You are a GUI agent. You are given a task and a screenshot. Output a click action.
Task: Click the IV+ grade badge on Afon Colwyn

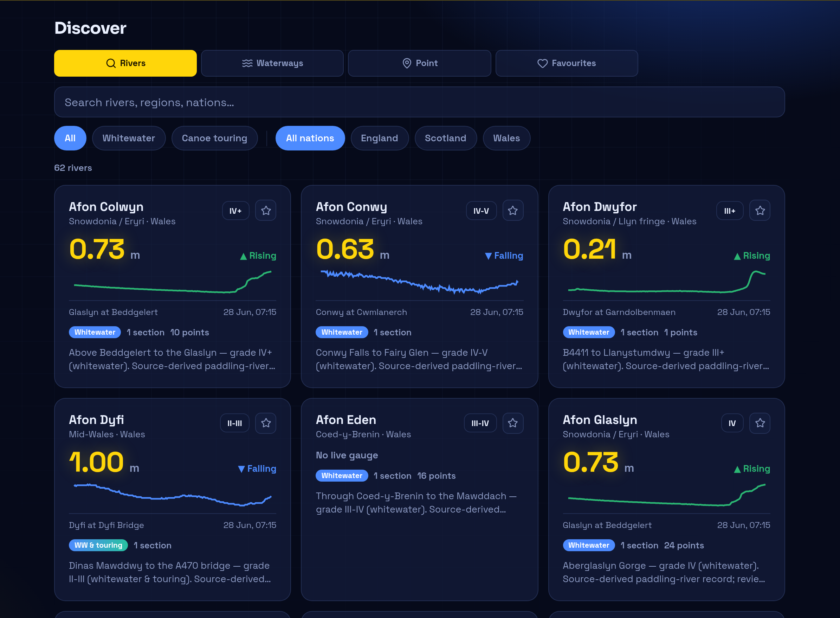pyautogui.click(x=235, y=211)
